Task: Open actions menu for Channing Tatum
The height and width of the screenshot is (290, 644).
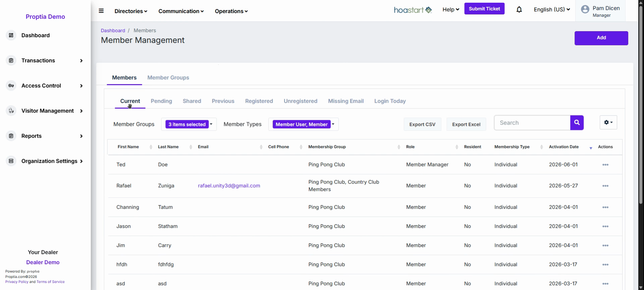Action: (605, 207)
